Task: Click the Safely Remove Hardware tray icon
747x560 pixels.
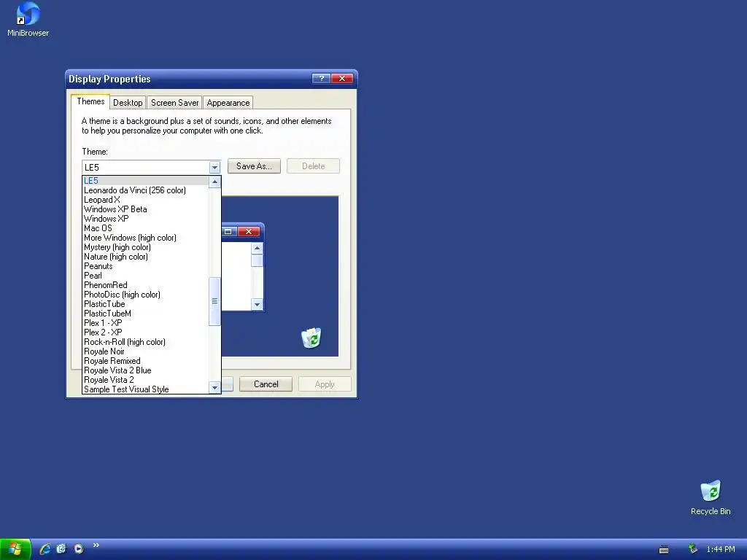Action: [x=693, y=549]
